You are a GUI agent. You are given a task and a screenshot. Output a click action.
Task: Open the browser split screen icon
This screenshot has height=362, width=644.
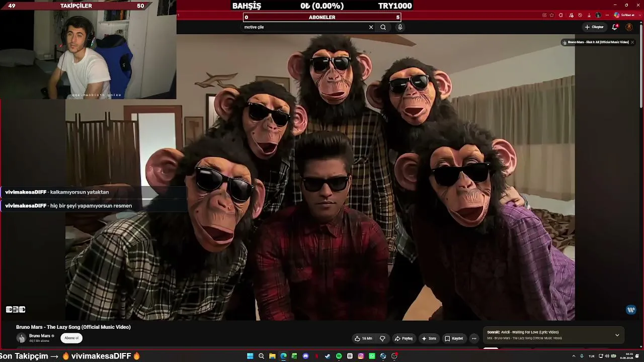pos(544,15)
